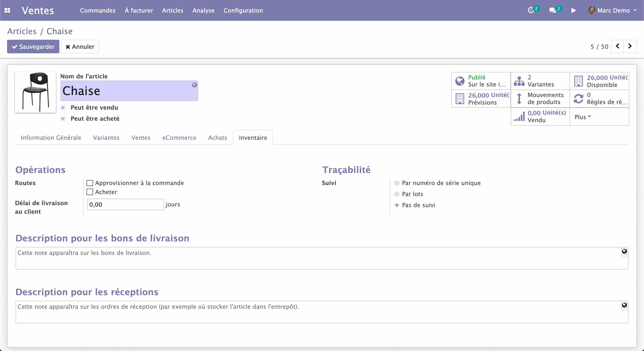Switch to the Variantes tab
The image size is (644, 351).
tap(106, 138)
